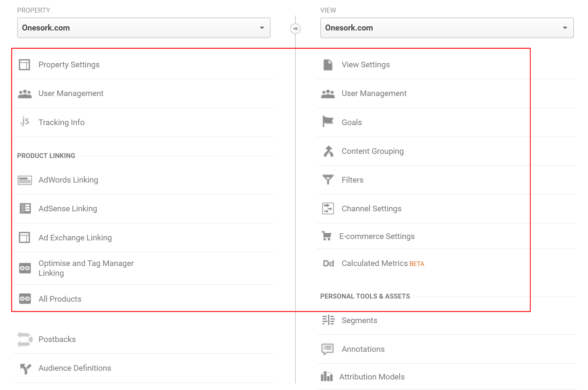Click the E-commerce shopping cart icon
The height and width of the screenshot is (390, 588).
[x=327, y=236]
